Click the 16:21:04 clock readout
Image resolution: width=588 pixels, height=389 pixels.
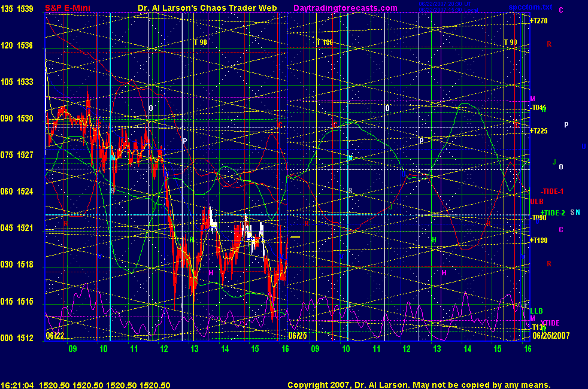tap(17, 385)
